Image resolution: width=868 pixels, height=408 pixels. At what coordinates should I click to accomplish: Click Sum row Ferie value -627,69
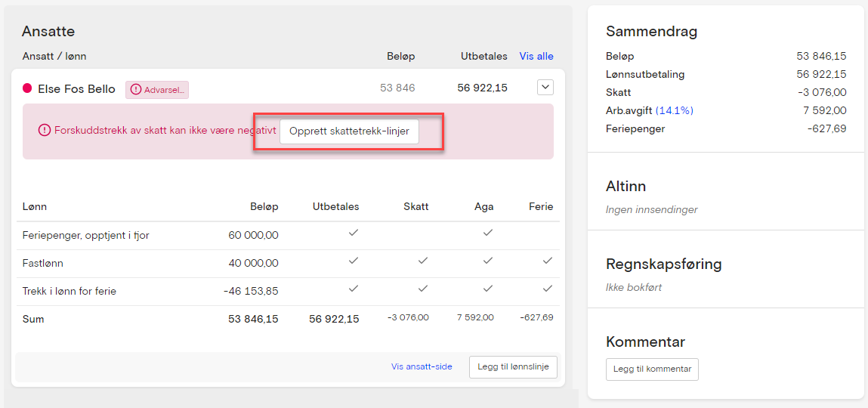(537, 318)
